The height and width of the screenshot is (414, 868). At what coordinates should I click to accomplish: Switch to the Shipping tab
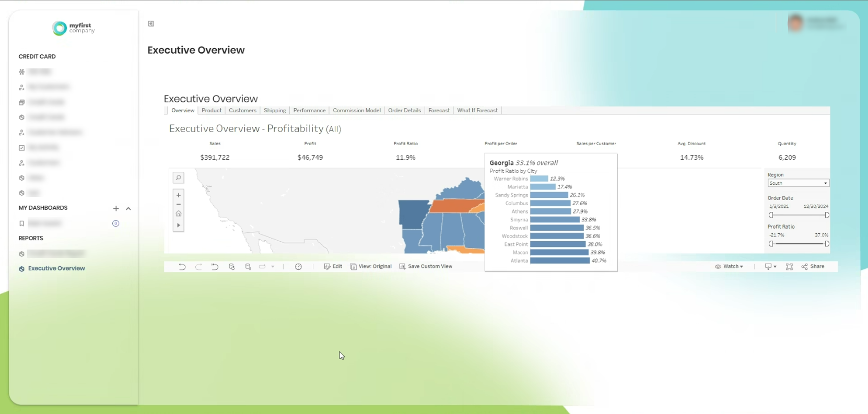click(275, 111)
